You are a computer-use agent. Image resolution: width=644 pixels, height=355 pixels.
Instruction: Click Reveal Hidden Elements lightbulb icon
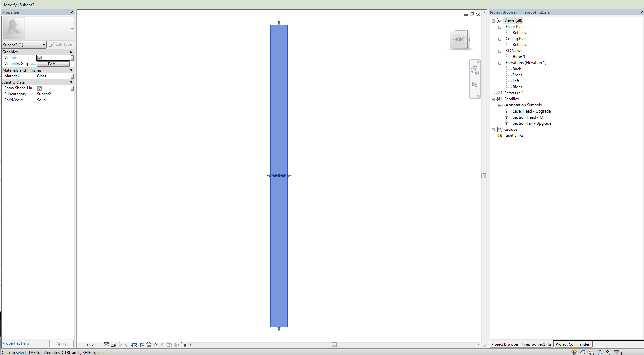[162, 344]
